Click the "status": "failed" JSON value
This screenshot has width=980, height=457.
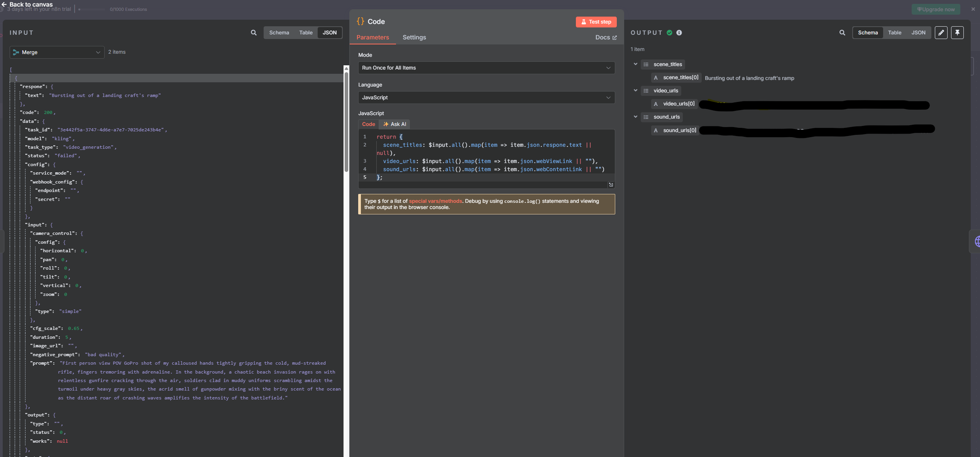[66, 156]
